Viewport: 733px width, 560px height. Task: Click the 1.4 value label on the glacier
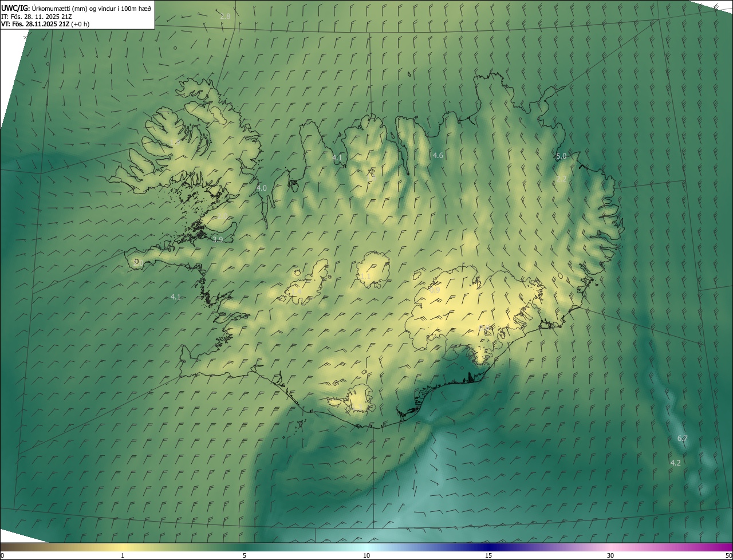(297, 292)
